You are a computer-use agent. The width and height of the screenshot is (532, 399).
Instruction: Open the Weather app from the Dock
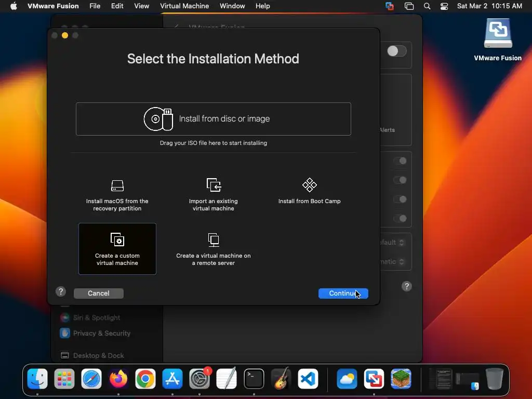(x=347, y=379)
